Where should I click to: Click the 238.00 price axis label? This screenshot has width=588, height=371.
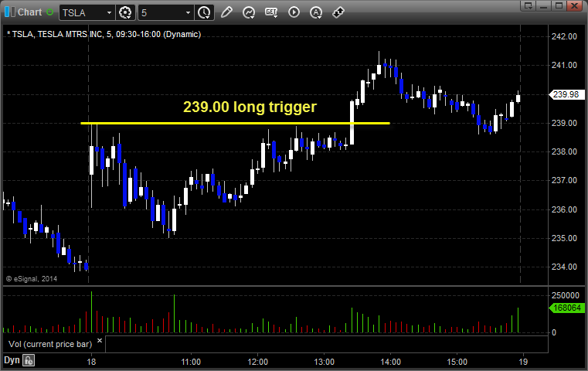click(x=564, y=151)
